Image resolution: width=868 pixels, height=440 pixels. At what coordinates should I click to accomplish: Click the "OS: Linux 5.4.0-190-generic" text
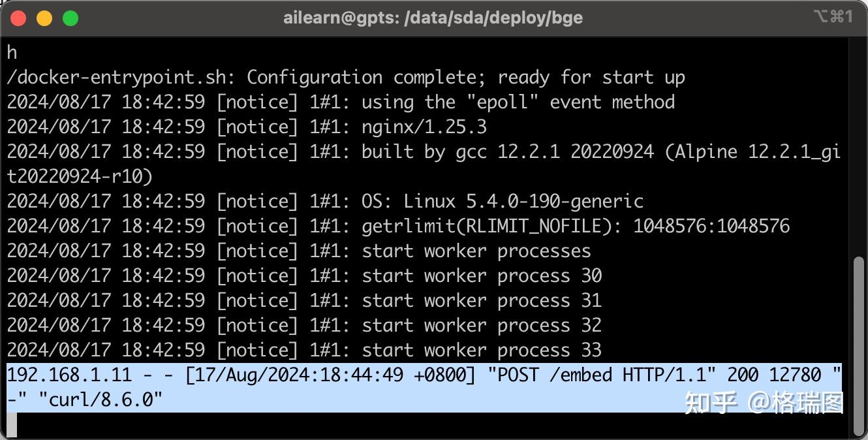coord(503,201)
